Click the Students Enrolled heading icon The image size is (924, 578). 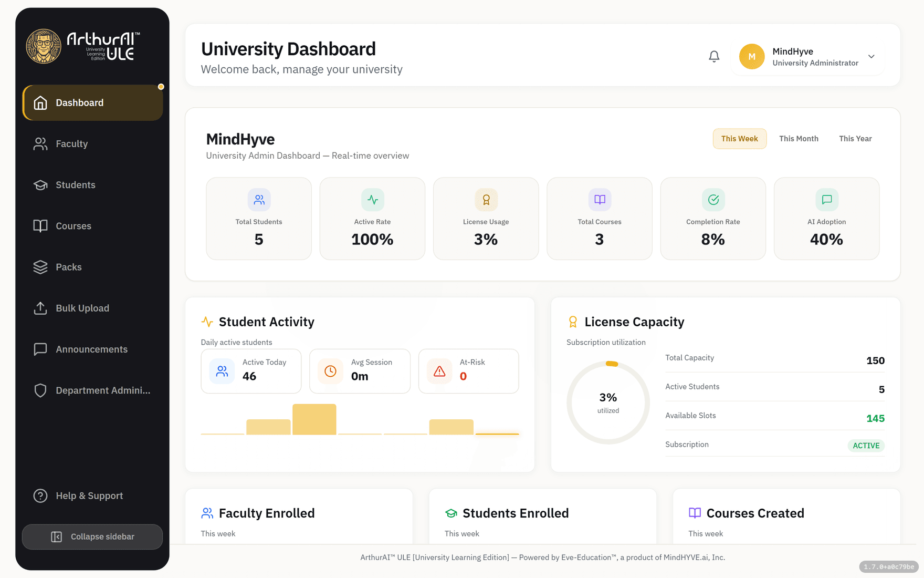451,513
